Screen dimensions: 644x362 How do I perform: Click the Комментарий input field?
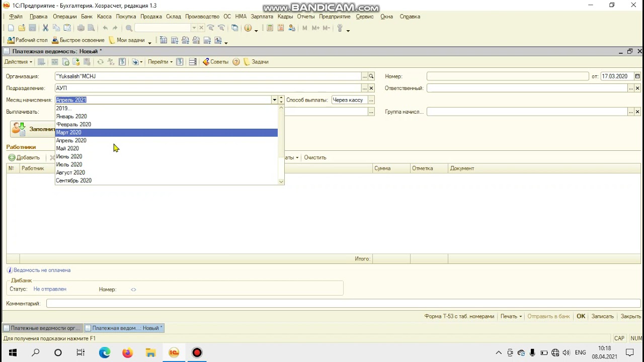tap(344, 304)
